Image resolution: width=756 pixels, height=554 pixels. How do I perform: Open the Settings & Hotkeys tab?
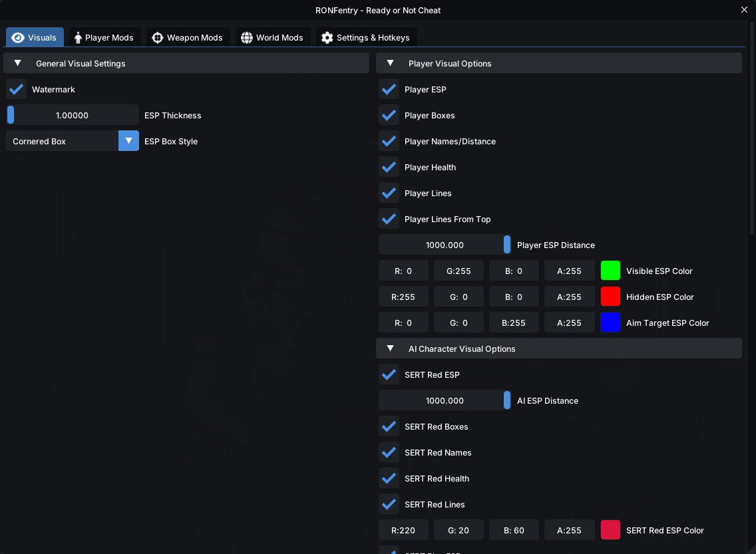tap(366, 37)
